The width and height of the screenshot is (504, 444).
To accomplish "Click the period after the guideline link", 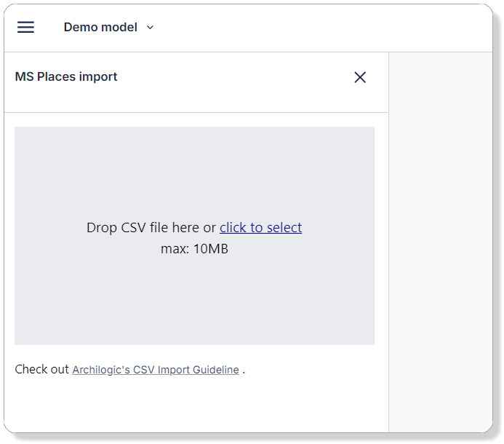I will 244,370.
